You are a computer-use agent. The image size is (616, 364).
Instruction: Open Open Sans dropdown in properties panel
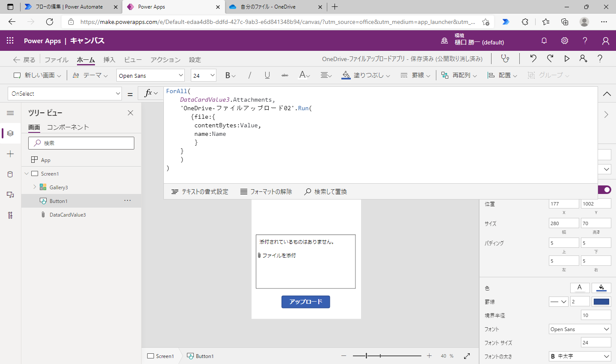pos(580,329)
